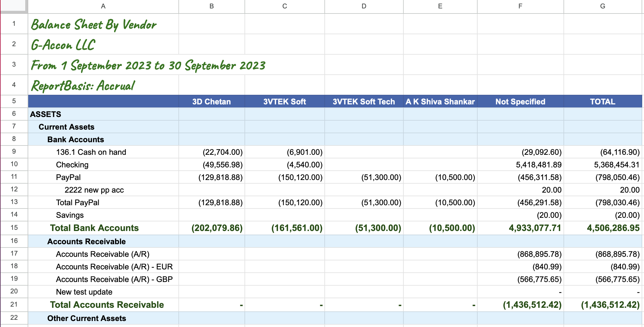Select the 'TOTAL' header cell
This screenshot has width=644, height=327.
pos(603,101)
